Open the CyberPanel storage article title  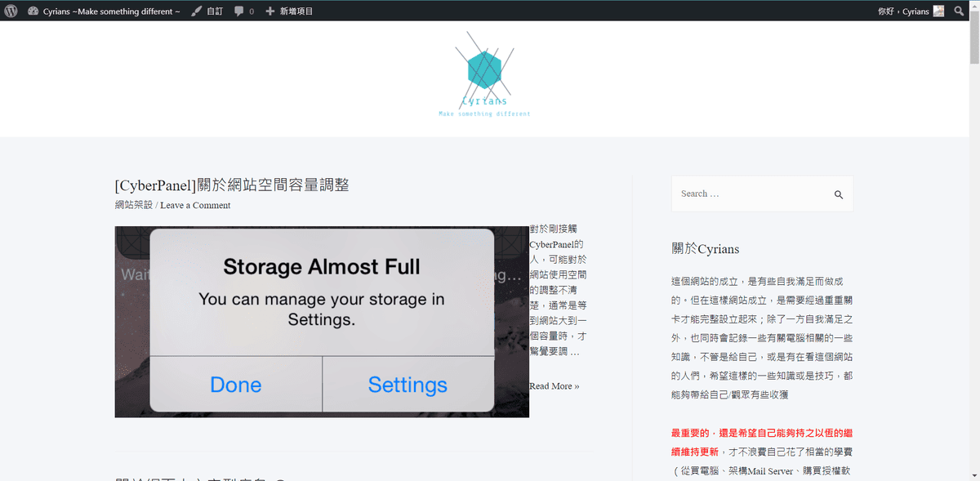[x=232, y=185]
